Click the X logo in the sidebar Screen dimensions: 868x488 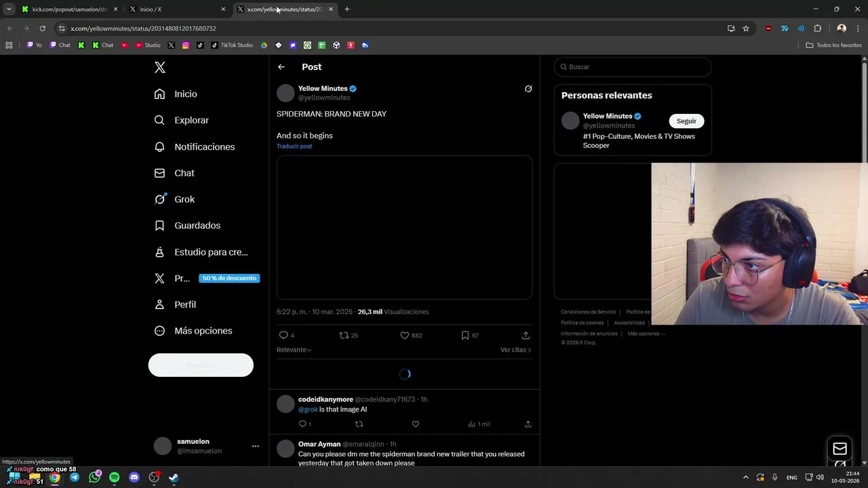(160, 67)
